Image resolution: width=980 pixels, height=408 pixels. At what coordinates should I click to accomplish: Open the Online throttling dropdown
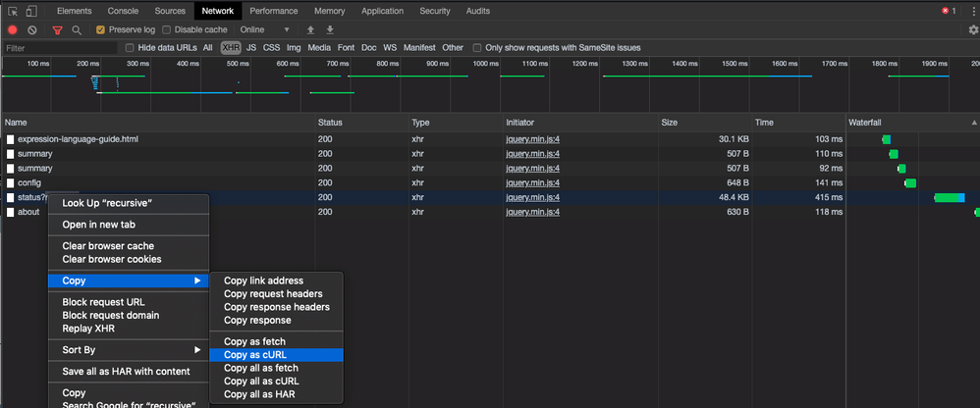click(x=265, y=29)
